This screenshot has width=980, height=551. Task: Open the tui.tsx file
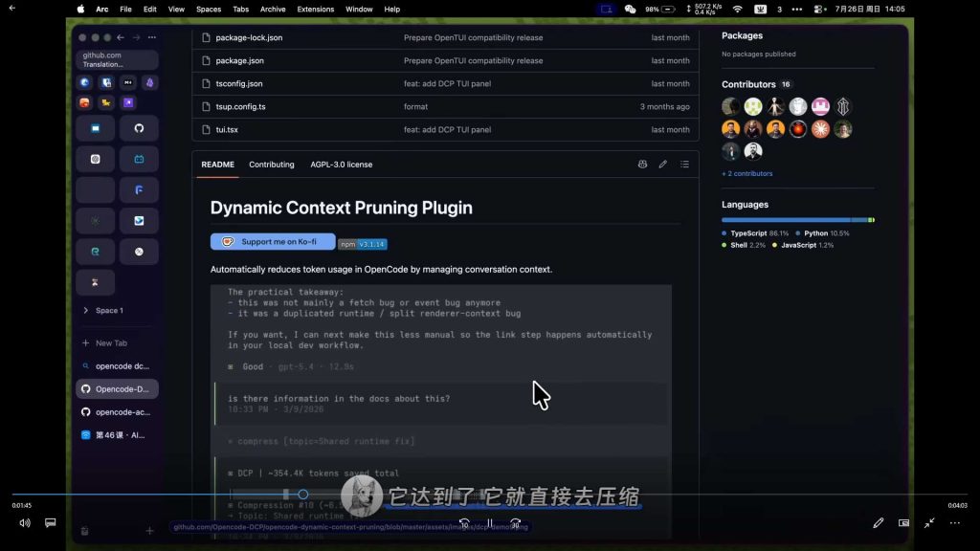227,130
